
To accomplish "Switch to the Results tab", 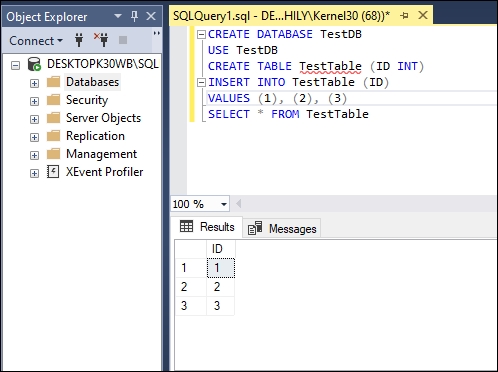I will tap(207, 227).
